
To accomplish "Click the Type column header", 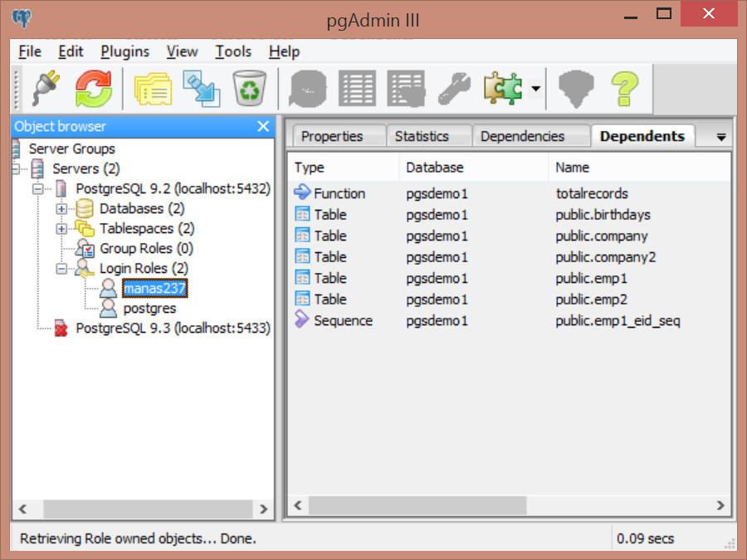I will [344, 167].
